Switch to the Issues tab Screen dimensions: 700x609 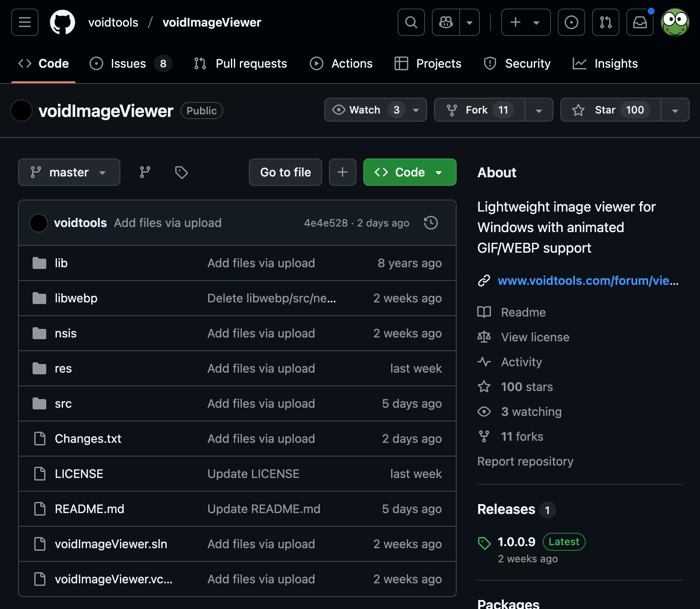[x=128, y=63]
